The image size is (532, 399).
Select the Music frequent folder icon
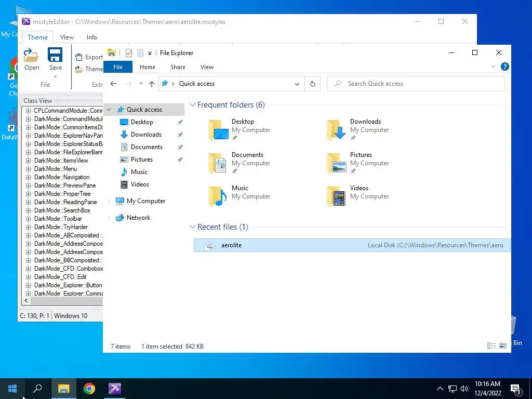coord(218,196)
